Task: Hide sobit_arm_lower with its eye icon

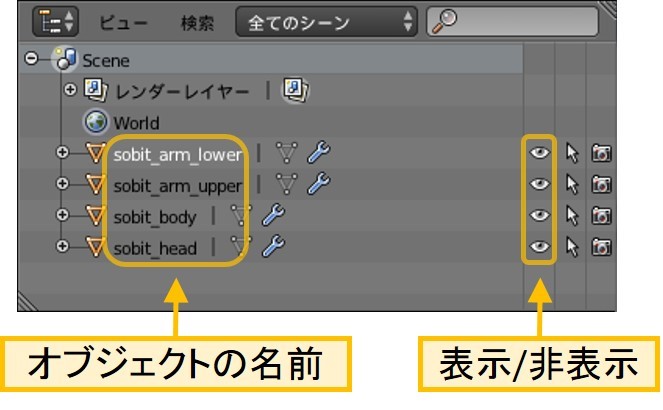Action: tap(540, 154)
